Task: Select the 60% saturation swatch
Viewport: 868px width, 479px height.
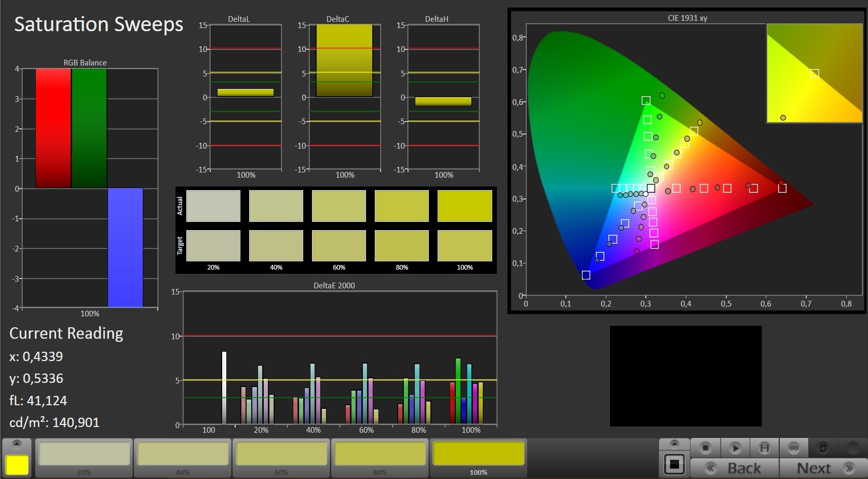Action: coord(281,455)
